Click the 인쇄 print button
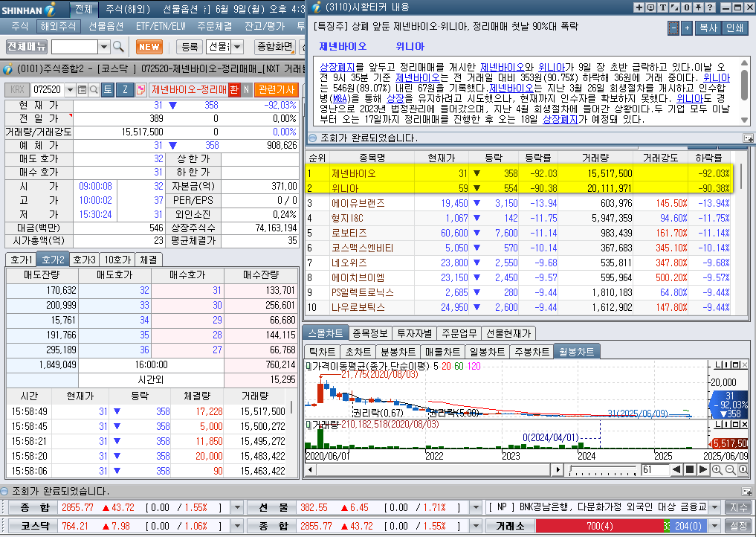Image resolution: width=756 pixels, height=537 pixels. pos(734,28)
